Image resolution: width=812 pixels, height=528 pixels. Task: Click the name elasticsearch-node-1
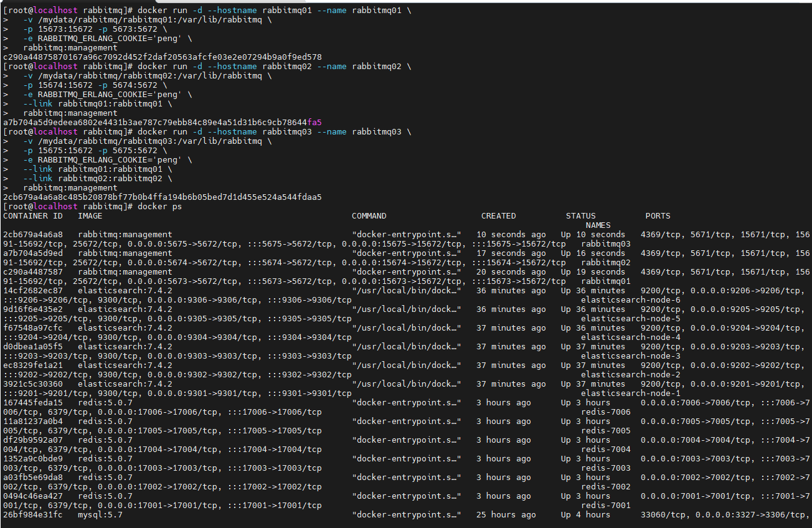coord(631,394)
